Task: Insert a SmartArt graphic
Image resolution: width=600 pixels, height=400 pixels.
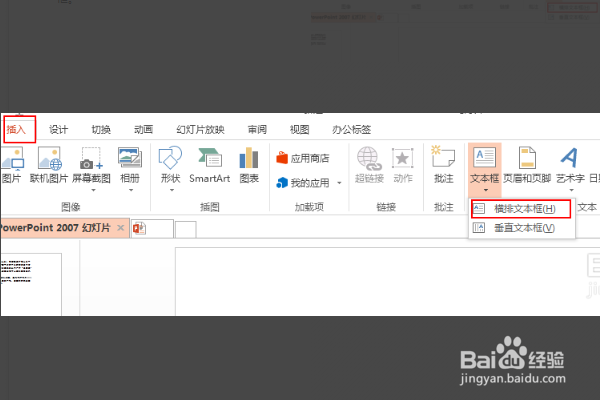Action: click(x=210, y=165)
